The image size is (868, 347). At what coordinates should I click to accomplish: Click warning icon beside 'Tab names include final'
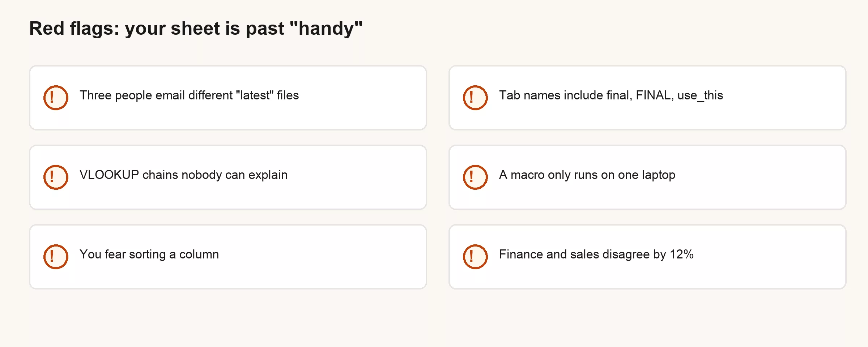(475, 98)
